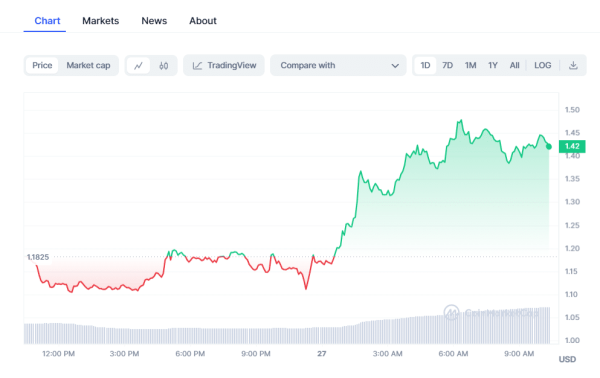This screenshot has height=378, width=600.
Task: Switch to the Chart tab
Action: pyautogui.click(x=47, y=21)
